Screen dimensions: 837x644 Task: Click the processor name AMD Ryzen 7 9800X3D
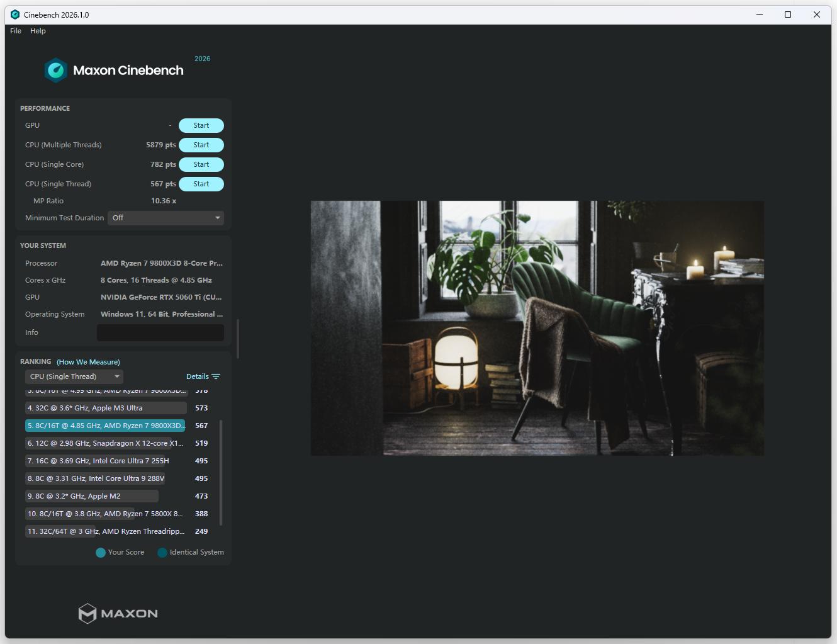click(x=162, y=263)
